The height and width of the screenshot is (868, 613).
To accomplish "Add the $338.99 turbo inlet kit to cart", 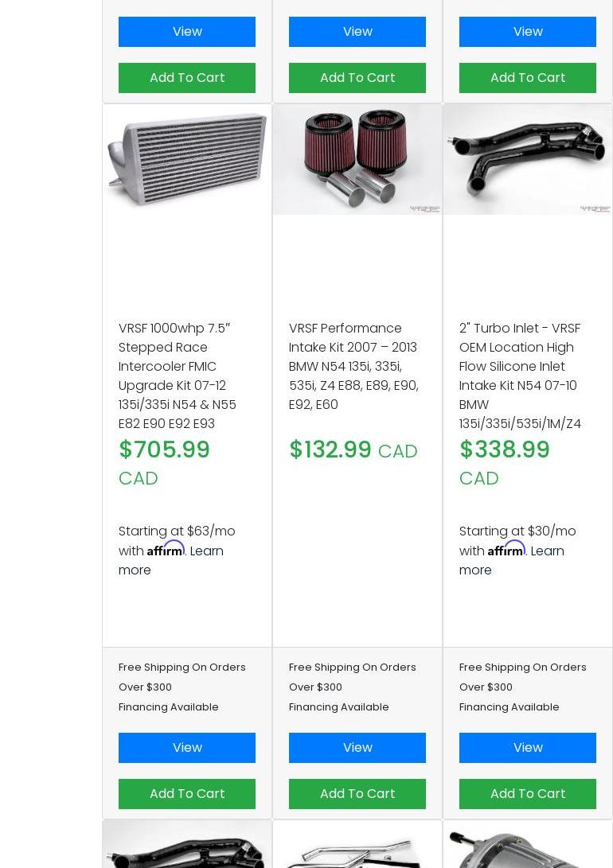I will tap(528, 794).
